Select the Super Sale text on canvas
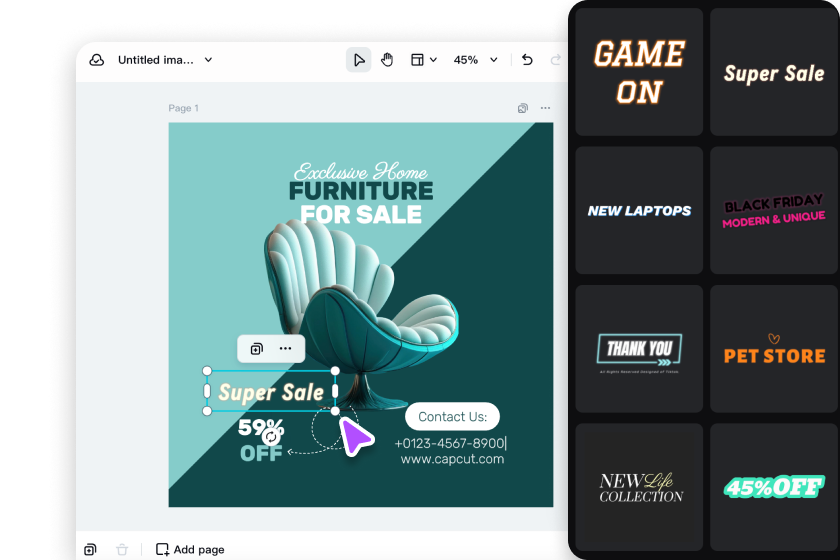 coord(271,392)
